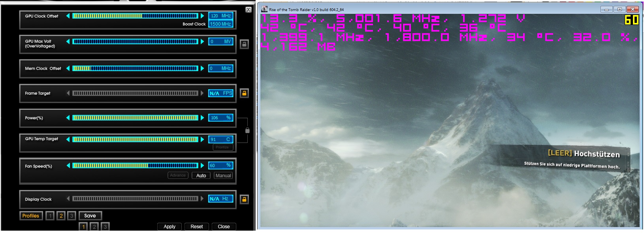
Task: Increase Frame Target with right arrow
Action: [x=202, y=93]
